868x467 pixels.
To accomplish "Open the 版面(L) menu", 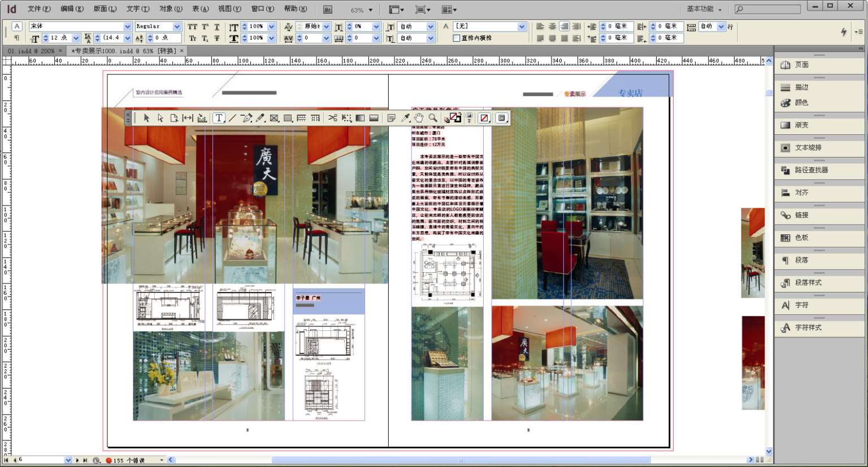I will point(105,9).
